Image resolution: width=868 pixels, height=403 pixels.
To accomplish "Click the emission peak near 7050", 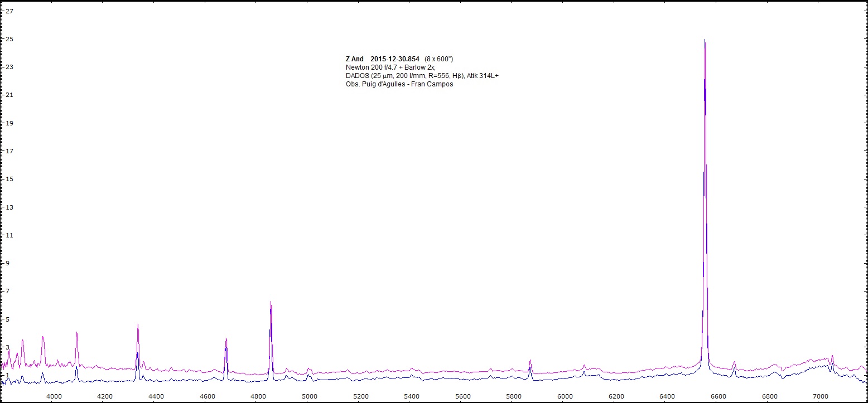I will [x=832, y=357].
